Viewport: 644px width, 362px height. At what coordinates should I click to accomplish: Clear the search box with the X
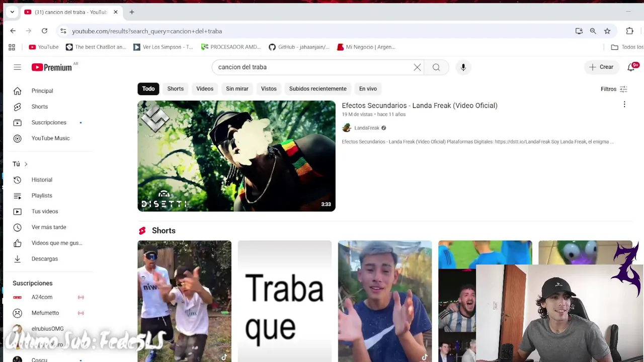click(417, 67)
